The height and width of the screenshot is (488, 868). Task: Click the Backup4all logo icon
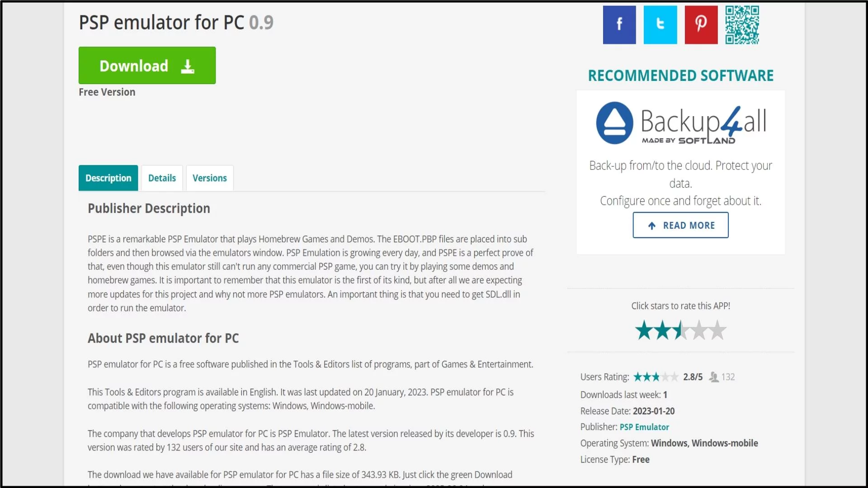click(x=614, y=122)
